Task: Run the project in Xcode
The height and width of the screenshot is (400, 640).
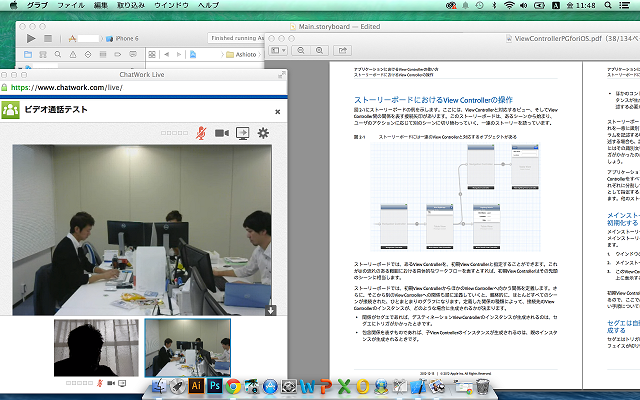Action: 31,38
